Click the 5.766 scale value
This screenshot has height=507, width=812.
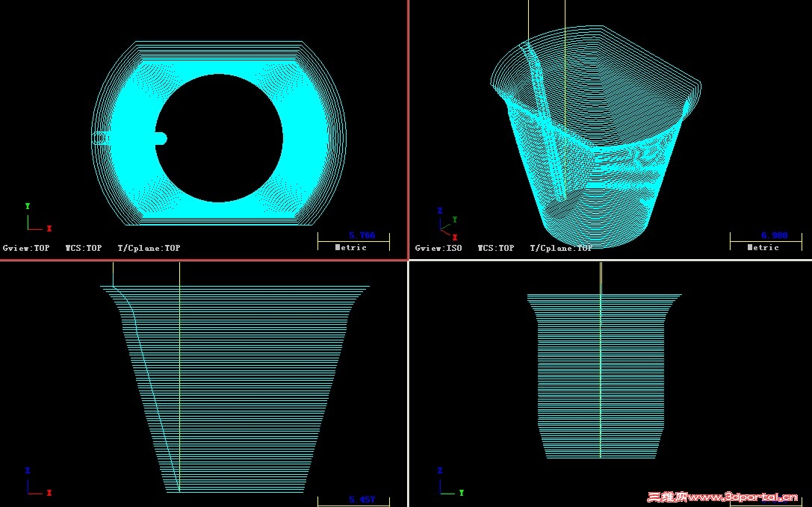click(x=362, y=236)
